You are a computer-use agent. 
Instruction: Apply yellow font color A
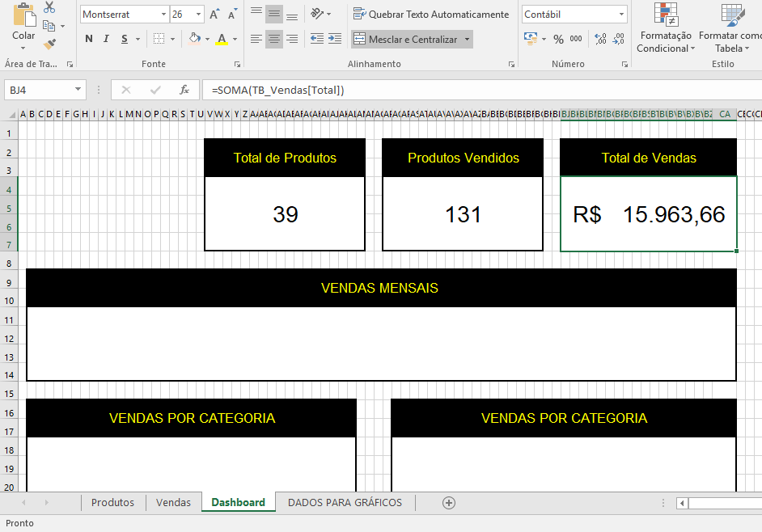point(222,39)
